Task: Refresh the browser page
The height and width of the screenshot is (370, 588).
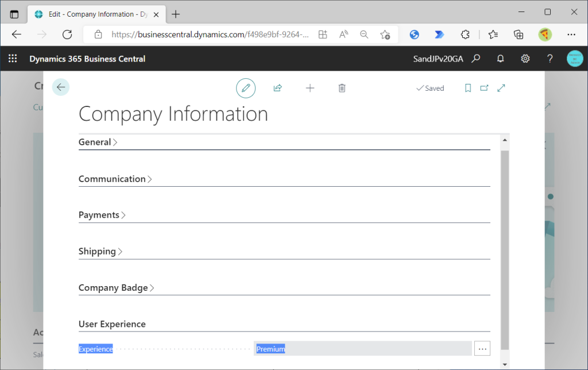Action: click(67, 34)
